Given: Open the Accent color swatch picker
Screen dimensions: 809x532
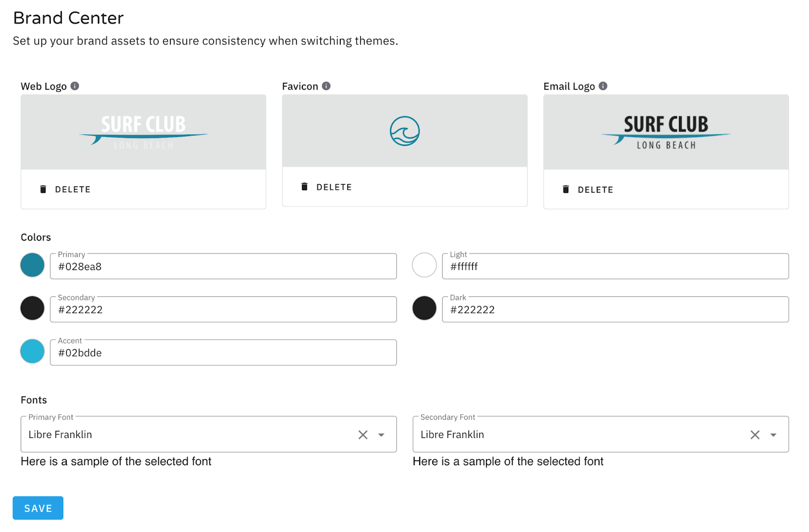Looking at the screenshot, I should [32, 351].
